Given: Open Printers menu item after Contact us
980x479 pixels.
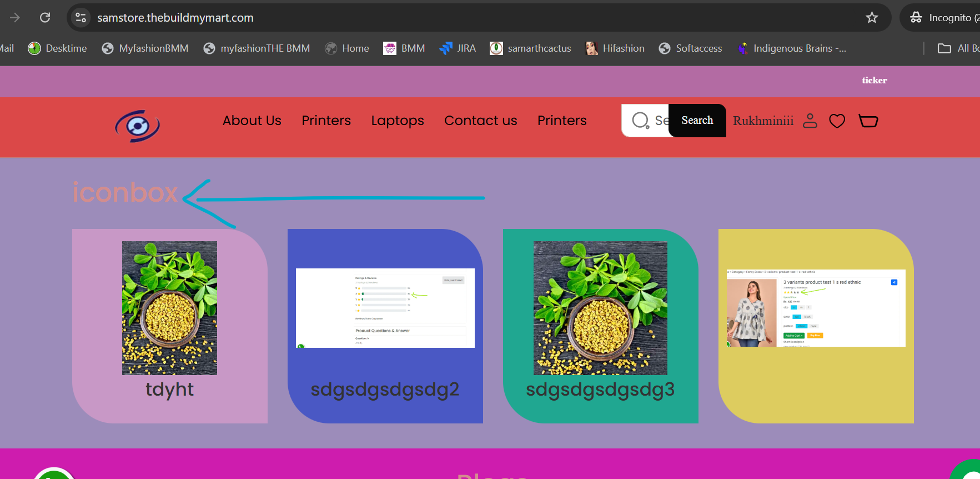Looking at the screenshot, I should tap(562, 121).
